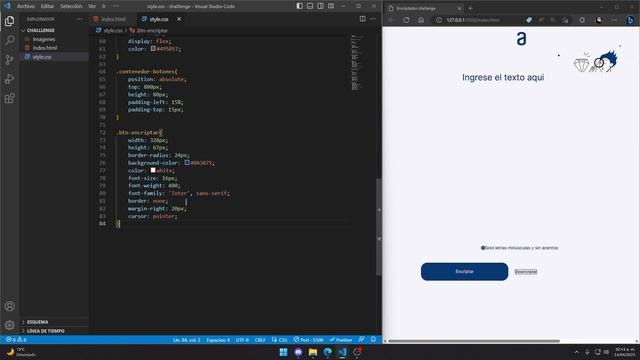Open the Run and Debug view
640x360 pixels.
[9, 79]
